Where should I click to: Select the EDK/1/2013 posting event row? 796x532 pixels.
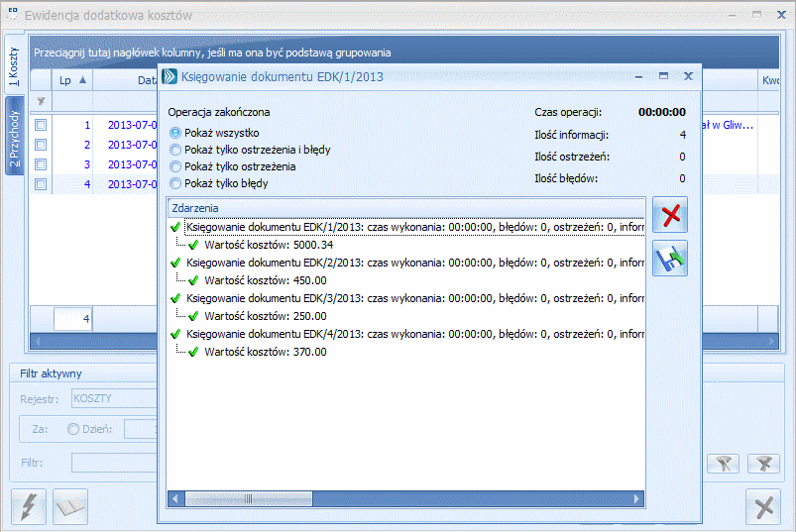click(x=414, y=227)
